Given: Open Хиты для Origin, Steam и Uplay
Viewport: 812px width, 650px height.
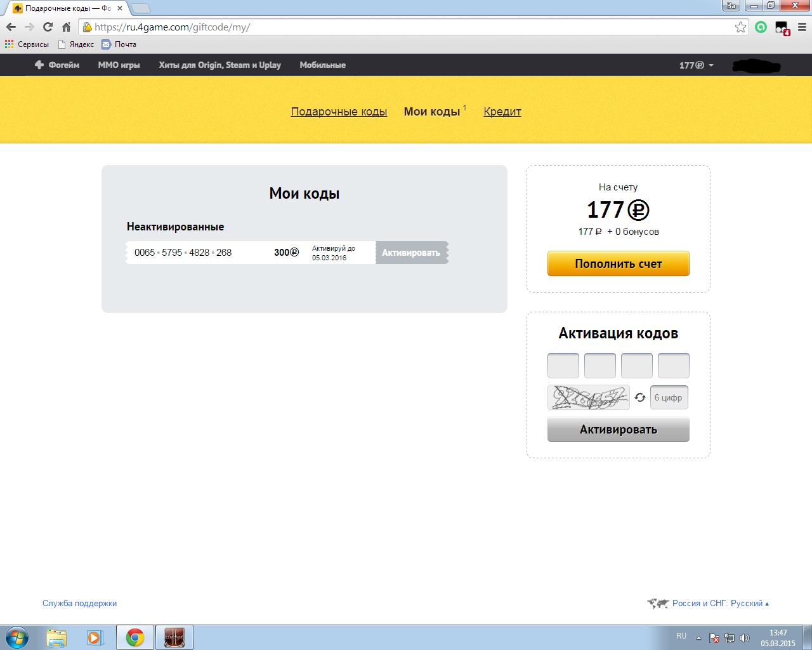Looking at the screenshot, I should (219, 65).
